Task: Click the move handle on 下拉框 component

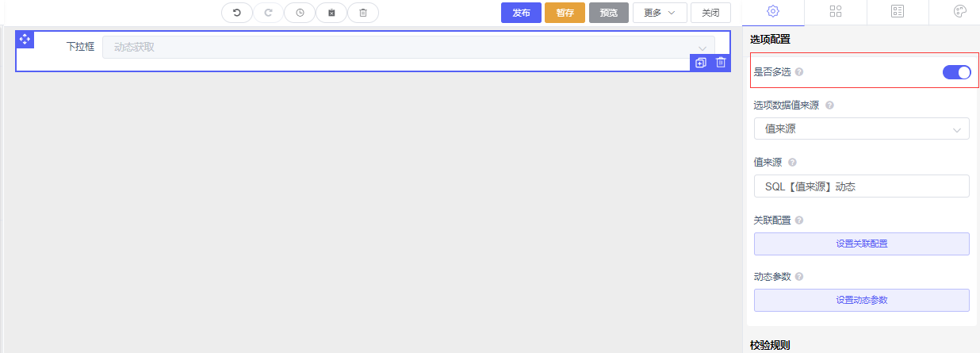Action: point(25,39)
